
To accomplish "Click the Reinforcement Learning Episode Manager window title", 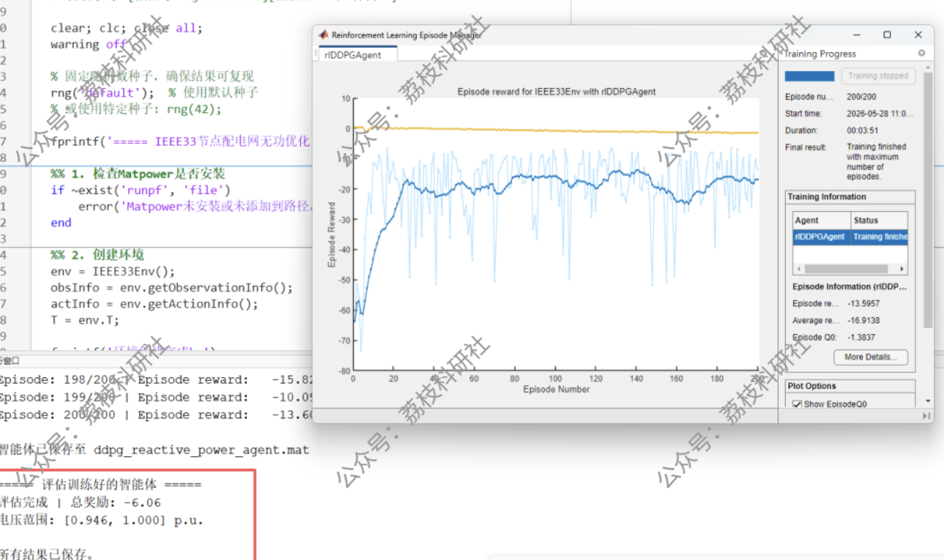I will coord(407,34).
